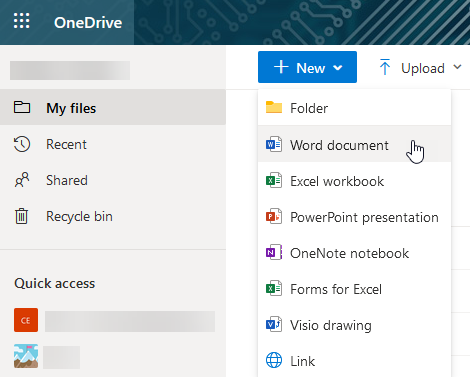Click the OneNote notebook icon
Viewport: 470px width, 377px height.
point(274,252)
